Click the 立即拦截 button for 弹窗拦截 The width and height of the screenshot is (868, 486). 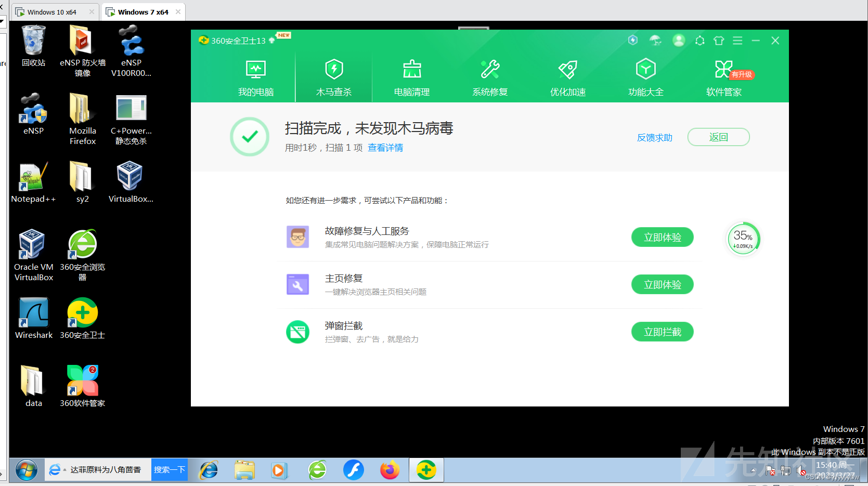662,332
